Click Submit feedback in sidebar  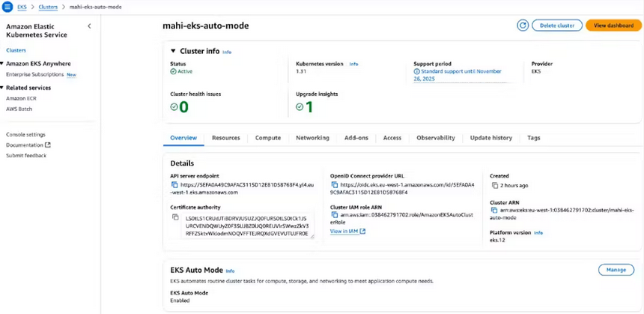click(26, 155)
